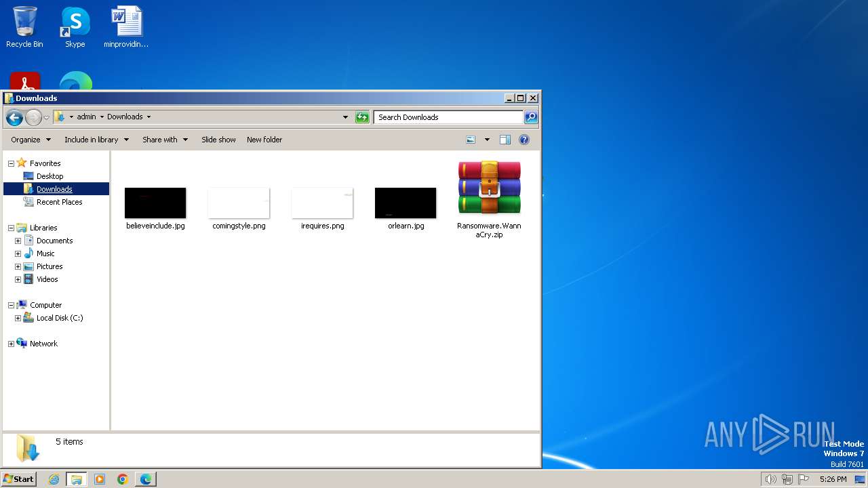868x488 pixels.
Task: Expand the Pictures library node
Action: (18, 266)
